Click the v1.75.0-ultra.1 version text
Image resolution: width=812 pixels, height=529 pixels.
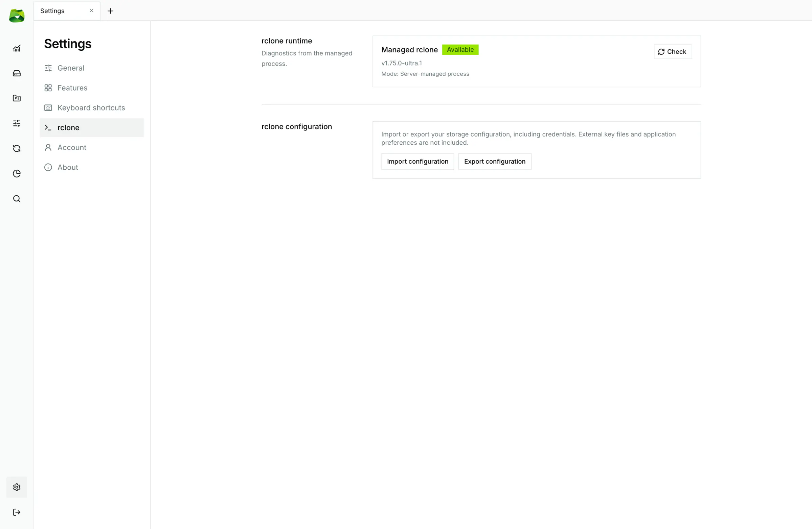point(401,63)
